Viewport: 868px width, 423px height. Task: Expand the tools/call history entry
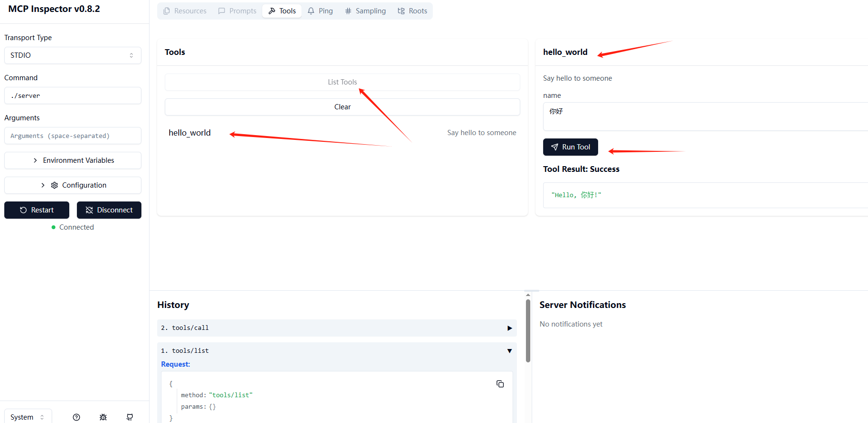337,328
